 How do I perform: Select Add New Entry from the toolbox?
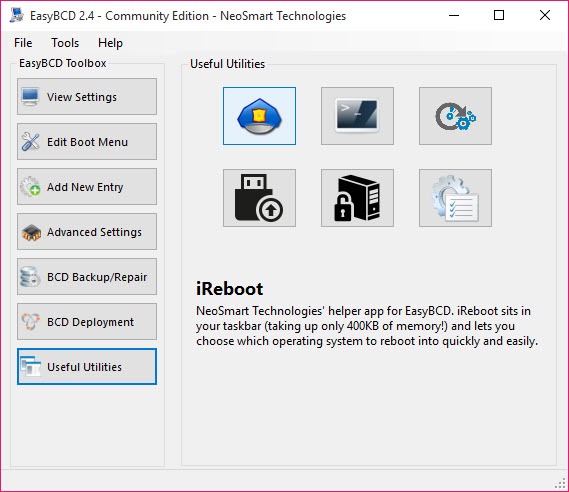click(87, 186)
